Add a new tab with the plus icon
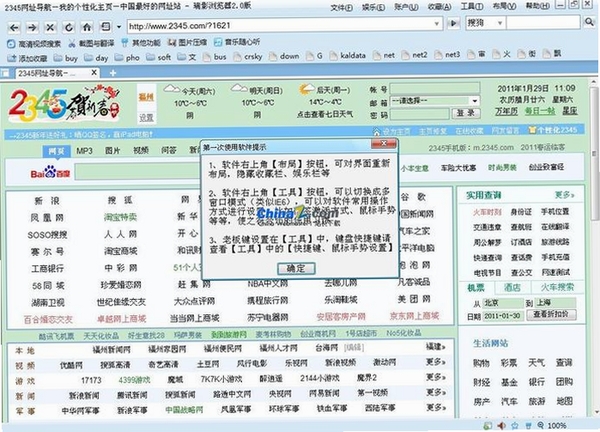The height and width of the screenshot is (432, 600). pos(113,73)
